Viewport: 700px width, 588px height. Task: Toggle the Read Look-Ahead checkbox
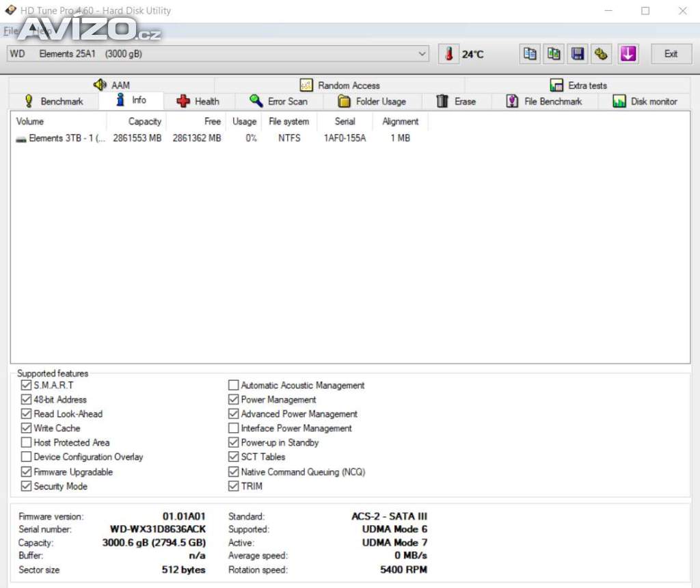pyautogui.click(x=27, y=414)
